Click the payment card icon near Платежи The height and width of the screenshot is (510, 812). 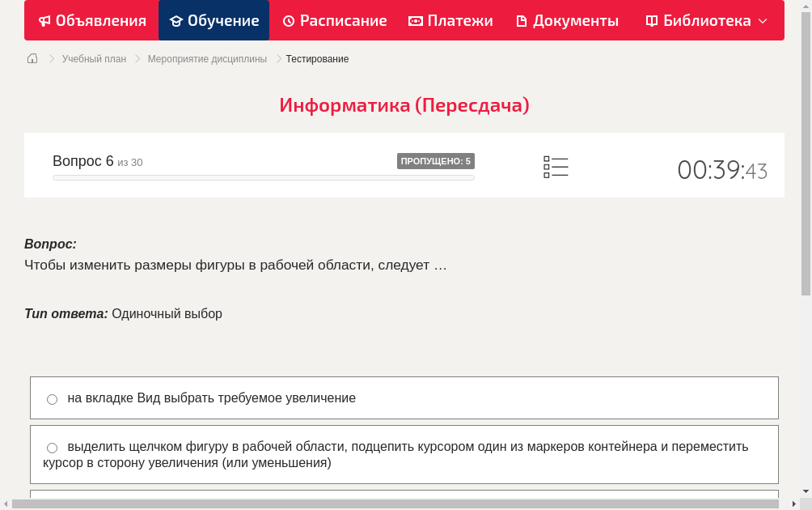point(416,20)
